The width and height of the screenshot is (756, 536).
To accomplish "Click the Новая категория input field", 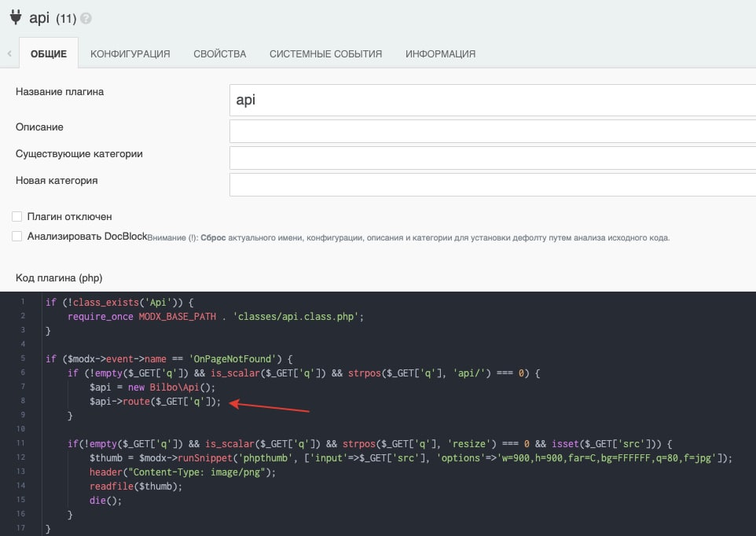I will click(493, 185).
